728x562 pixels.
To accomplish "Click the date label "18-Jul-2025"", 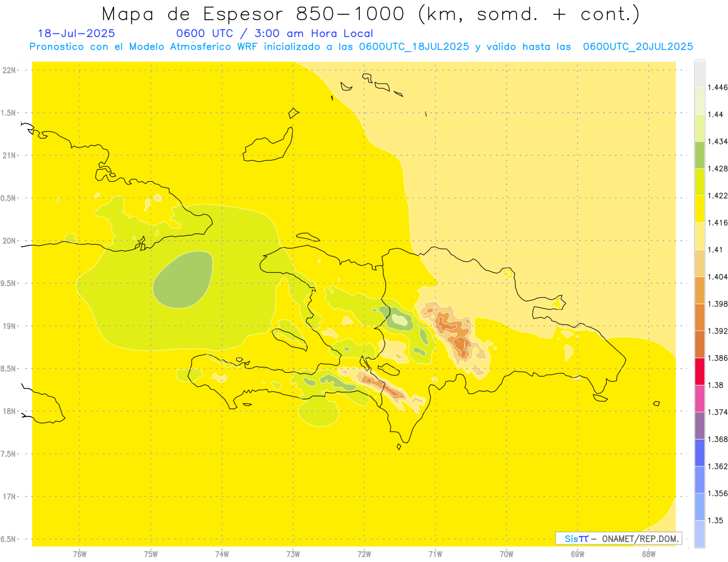I will (76, 34).
